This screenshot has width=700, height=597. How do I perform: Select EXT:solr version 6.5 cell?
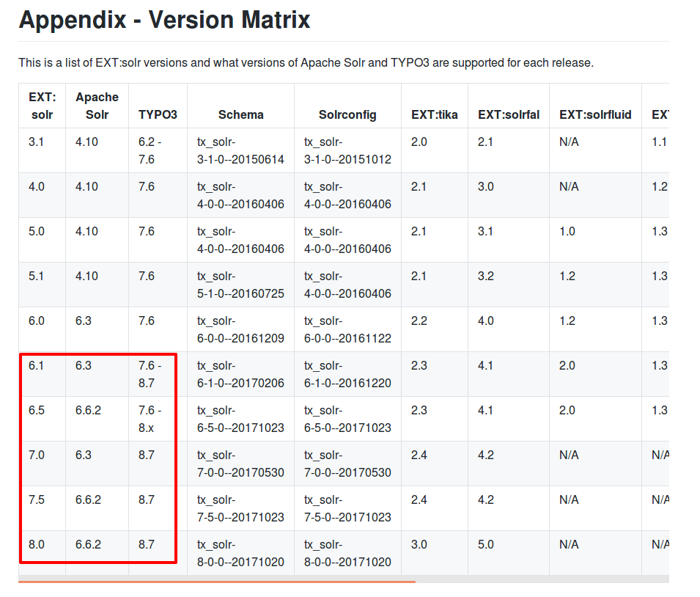(42, 419)
